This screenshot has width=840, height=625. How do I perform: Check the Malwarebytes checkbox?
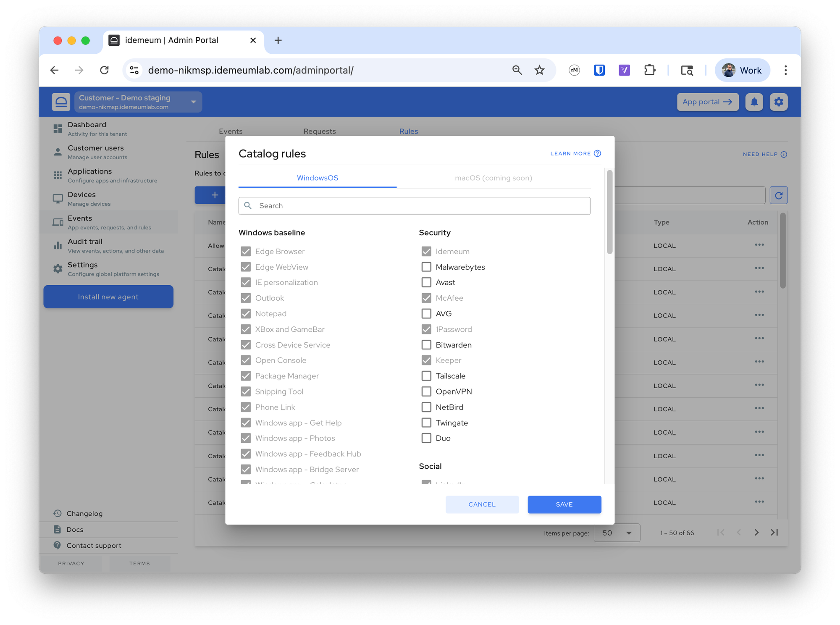pyautogui.click(x=426, y=267)
